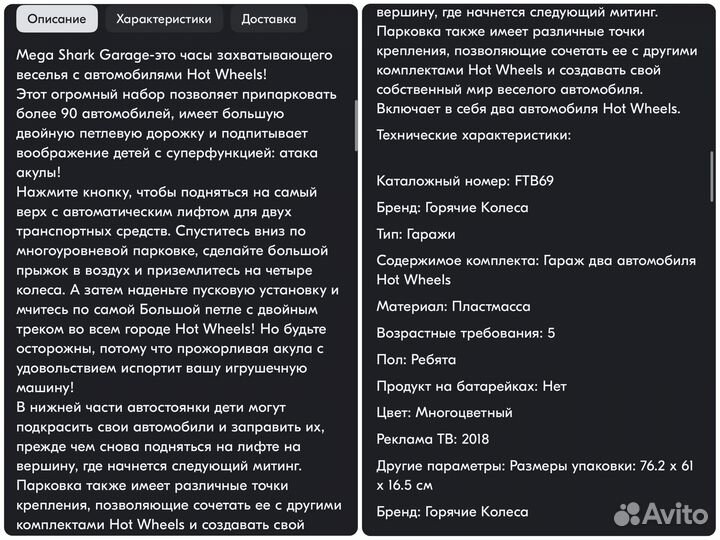Click the Цвет: Многоцветный line
This screenshot has height=540, width=720.
445,412
